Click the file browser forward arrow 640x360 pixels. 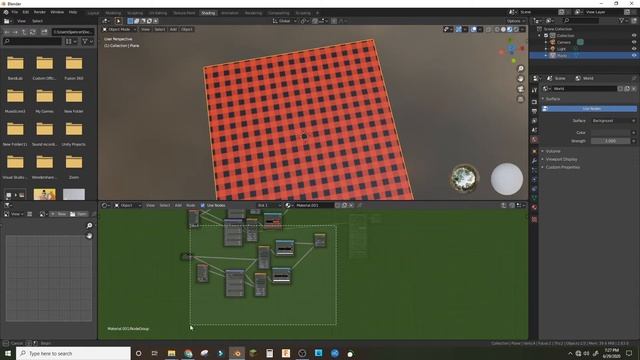pyautogui.click(x=15, y=32)
